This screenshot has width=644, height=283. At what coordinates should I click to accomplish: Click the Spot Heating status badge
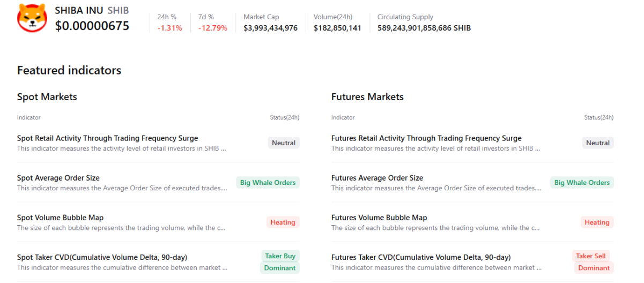pyautogui.click(x=283, y=222)
